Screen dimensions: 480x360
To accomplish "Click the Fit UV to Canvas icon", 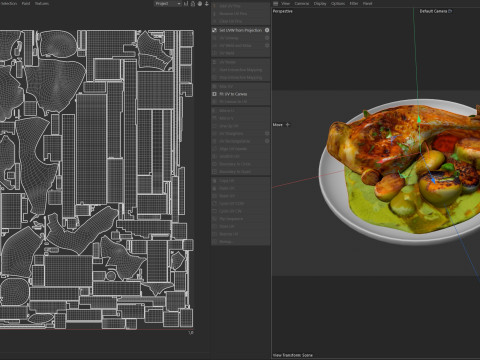I will [x=214, y=94].
